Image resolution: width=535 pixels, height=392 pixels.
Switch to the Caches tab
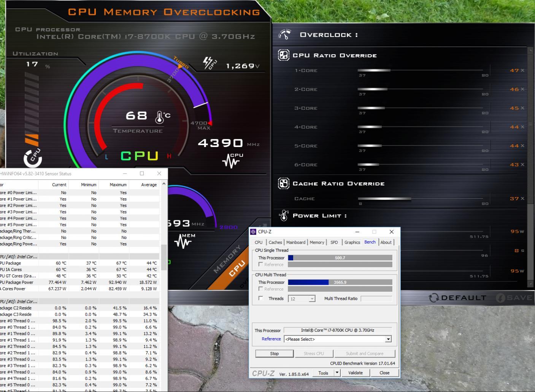275,242
